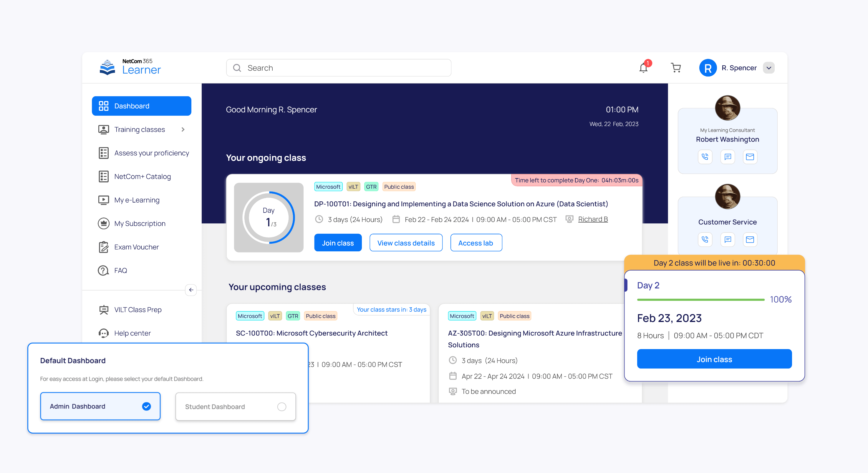Click the My Subscription crown icon

[103, 224]
